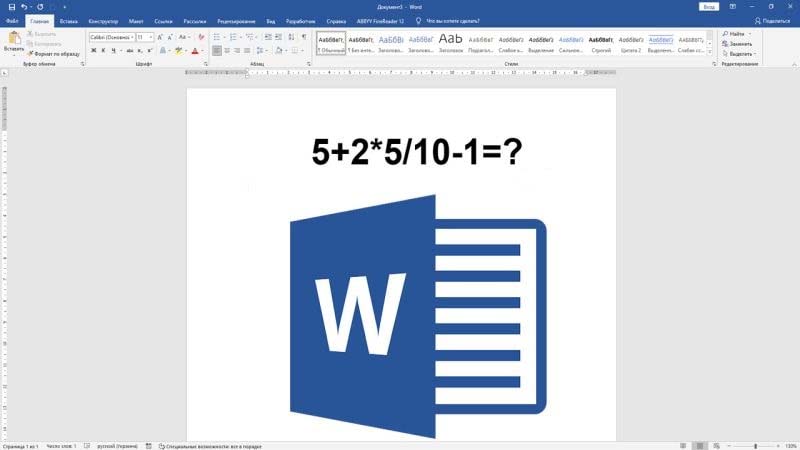Align text left
Viewport: 800px width, 450px height.
(217, 51)
